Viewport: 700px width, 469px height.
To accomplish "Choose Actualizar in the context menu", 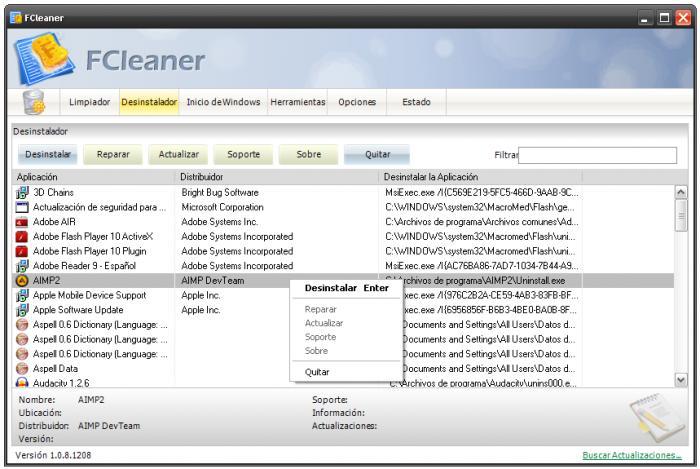I will point(346,323).
